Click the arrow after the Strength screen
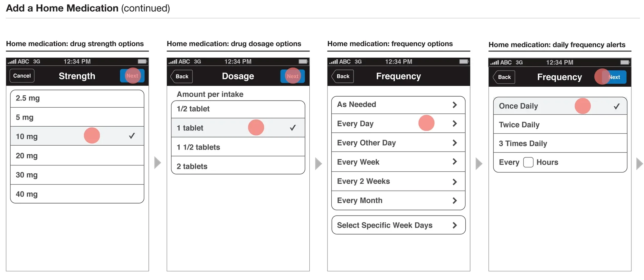Image resolution: width=644 pixels, height=280 pixels. 157,163
